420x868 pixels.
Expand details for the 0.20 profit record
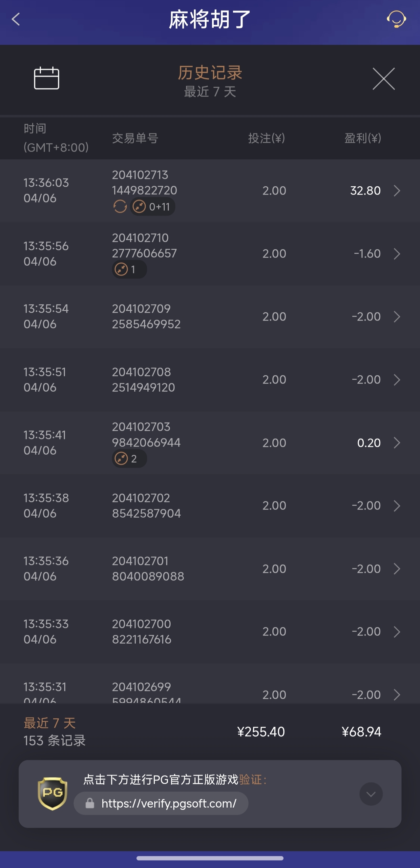point(397,443)
